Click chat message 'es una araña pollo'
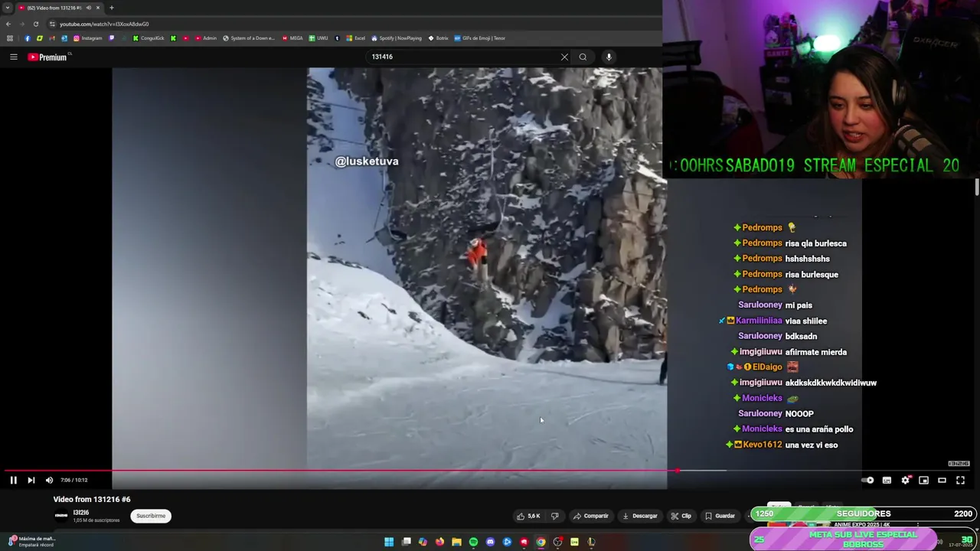 point(819,429)
